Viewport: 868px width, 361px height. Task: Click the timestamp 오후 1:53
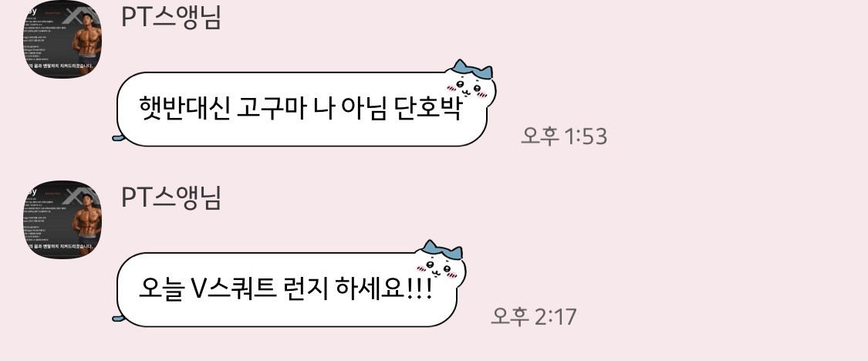(x=564, y=137)
